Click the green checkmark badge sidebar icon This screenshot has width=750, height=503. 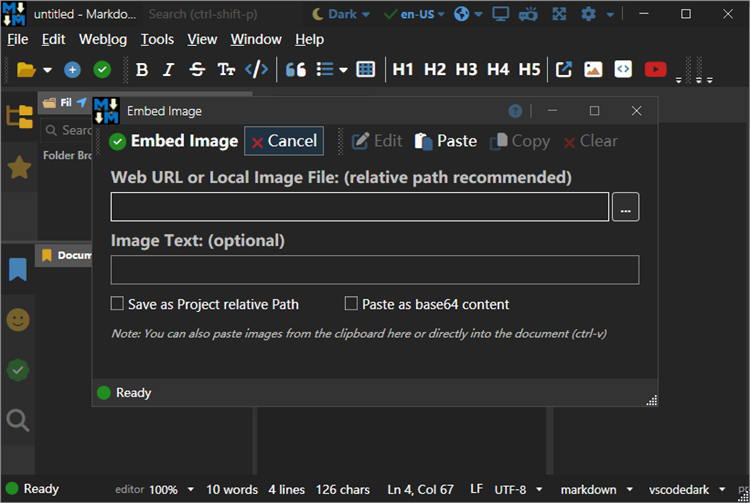(x=18, y=370)
